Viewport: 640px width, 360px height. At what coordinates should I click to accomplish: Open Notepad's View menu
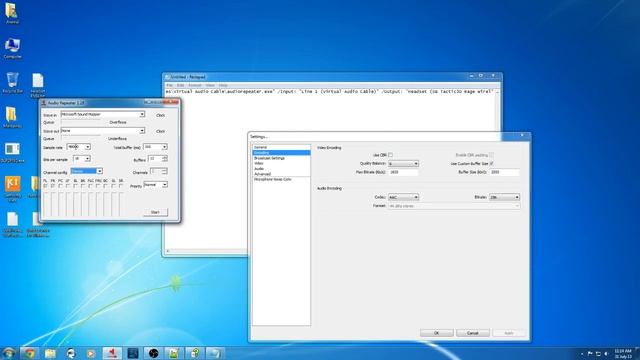[x=210, y=85]
